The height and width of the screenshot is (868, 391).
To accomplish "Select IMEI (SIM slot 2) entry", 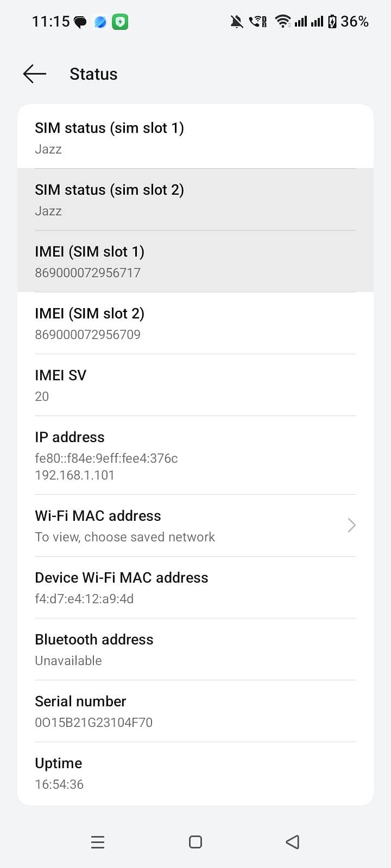I will (x=195, y=323).
